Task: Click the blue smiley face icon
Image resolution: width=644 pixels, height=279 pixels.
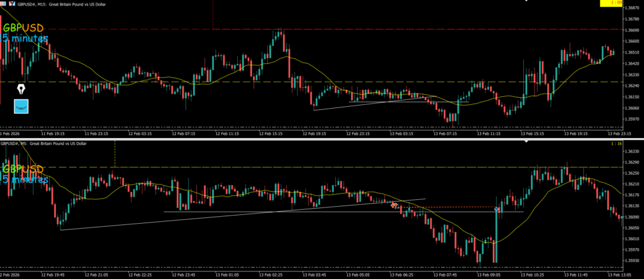Action: pos(23,106)
